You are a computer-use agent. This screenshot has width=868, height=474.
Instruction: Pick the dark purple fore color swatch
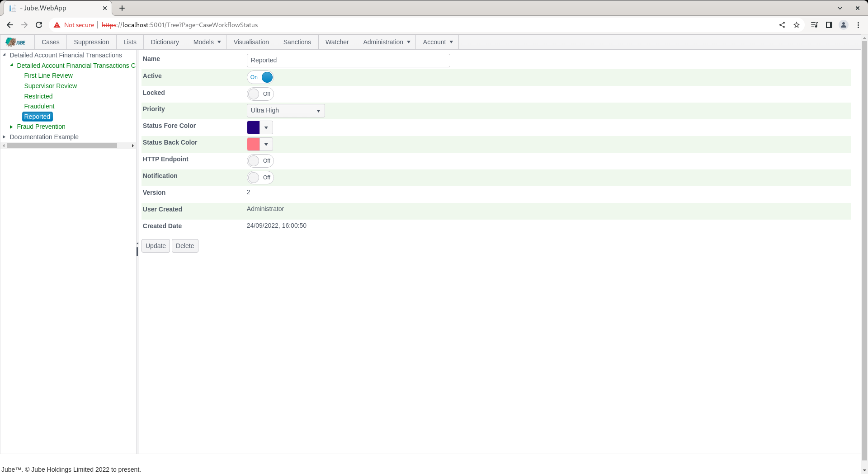(x=253, y=127)
